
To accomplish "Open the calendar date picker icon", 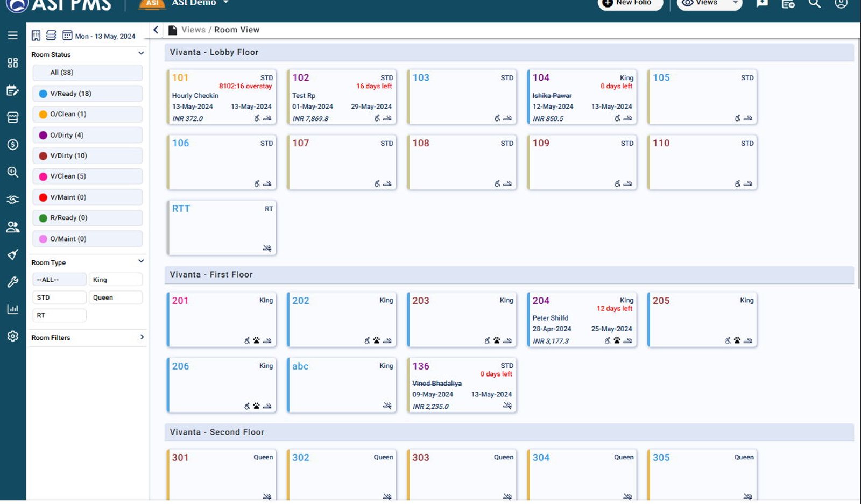I will (x=67, y=36).
